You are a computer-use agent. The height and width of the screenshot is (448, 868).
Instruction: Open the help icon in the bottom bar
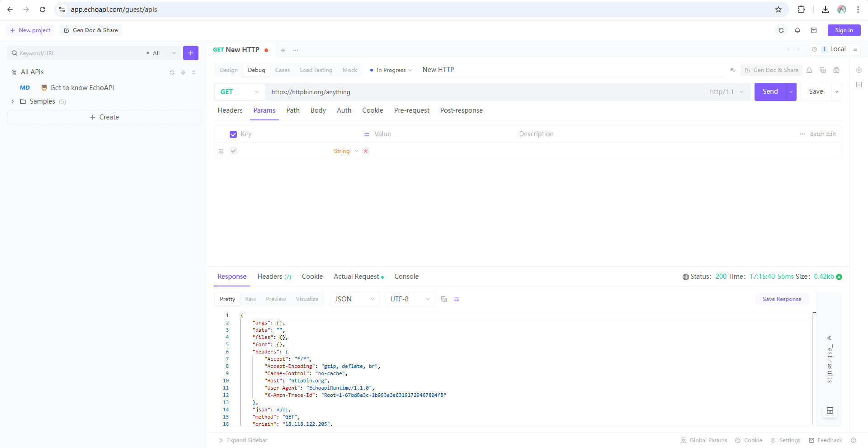[854, 440]
